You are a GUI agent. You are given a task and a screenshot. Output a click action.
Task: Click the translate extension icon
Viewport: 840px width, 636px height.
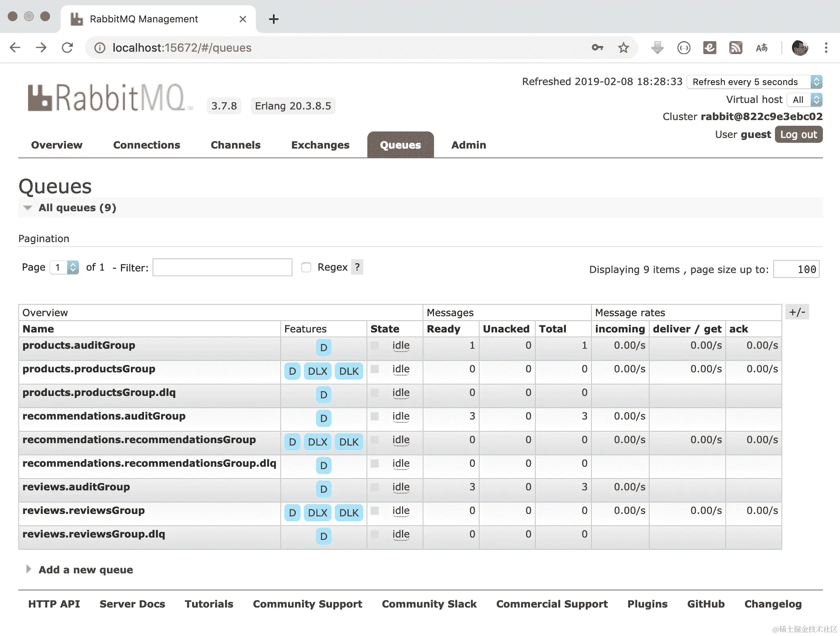(x=761, y=48)
